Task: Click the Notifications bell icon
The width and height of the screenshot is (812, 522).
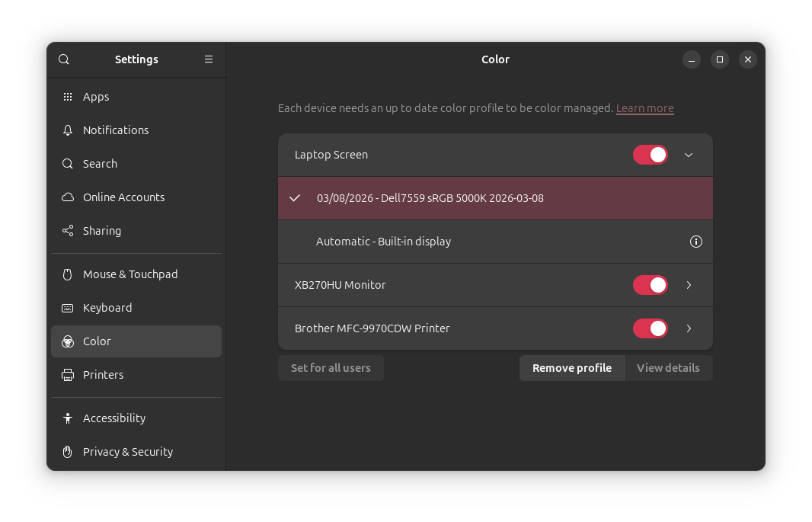Action: tap(68, 130)
